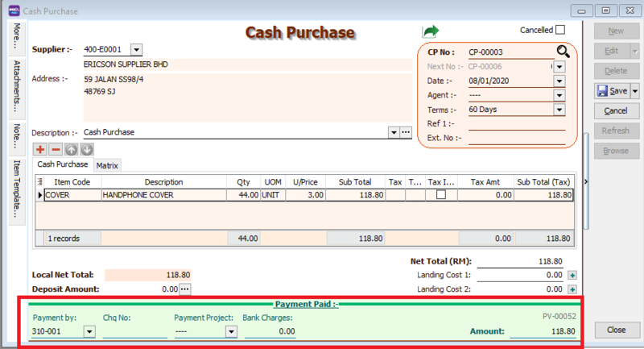Open the Payment by dropdown
The width and height of the screenshot is (644, 349).
89,331
